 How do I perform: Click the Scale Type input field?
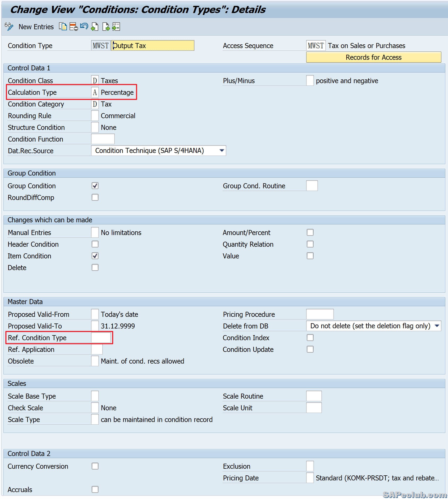[95, 419]
